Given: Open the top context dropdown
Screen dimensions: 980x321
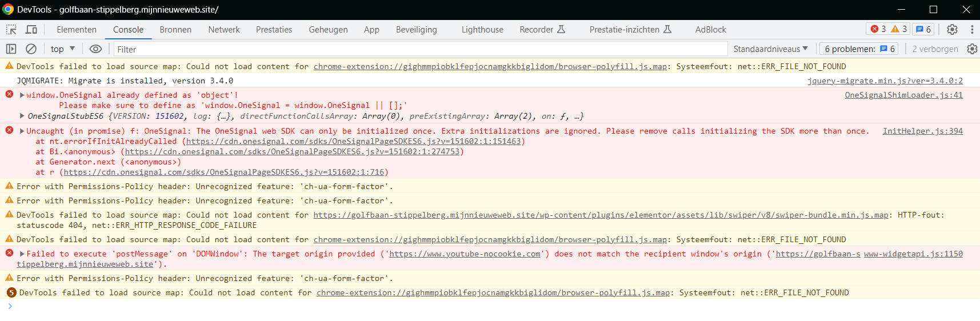Looking at the screenshot, I should pos(63,49).
